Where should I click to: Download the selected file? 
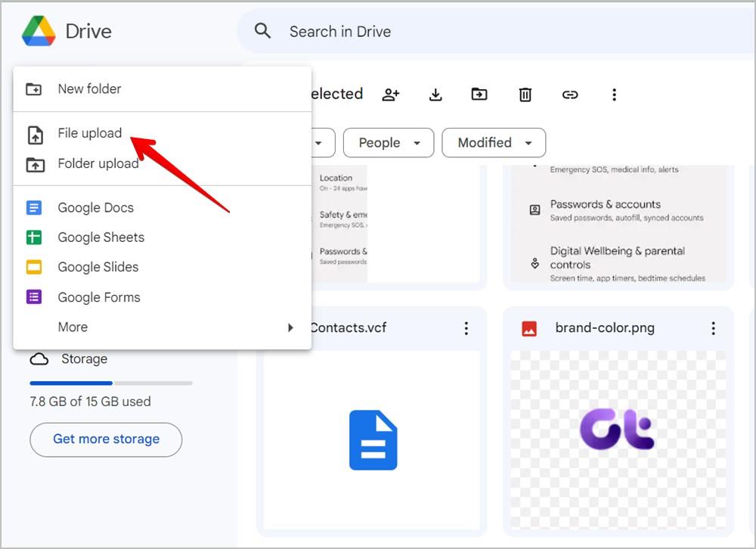[435, 95]
